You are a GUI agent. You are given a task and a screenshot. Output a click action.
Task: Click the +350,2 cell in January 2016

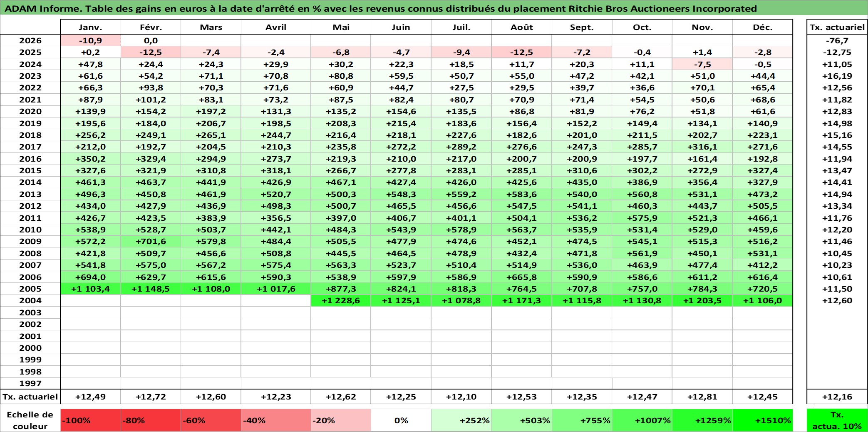[90, 159]
